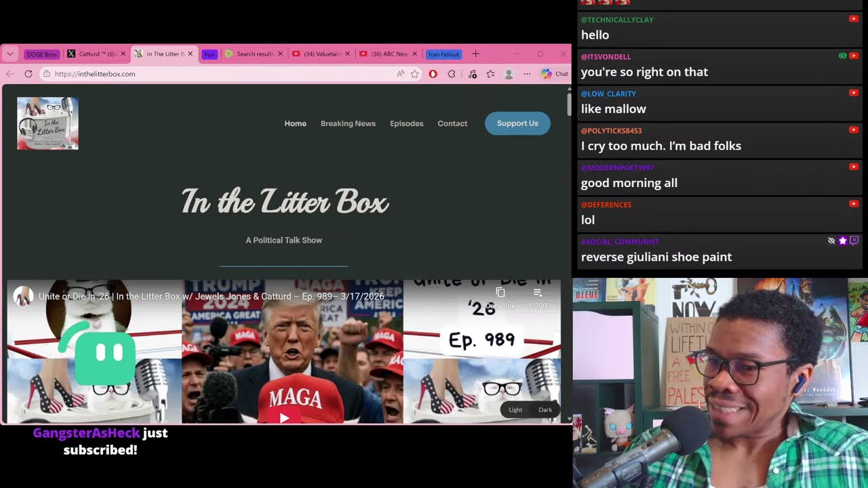Screen dimensions: 868x488
Task: Open the red Opera-style extension icon
Action: (x=433, y=74)
